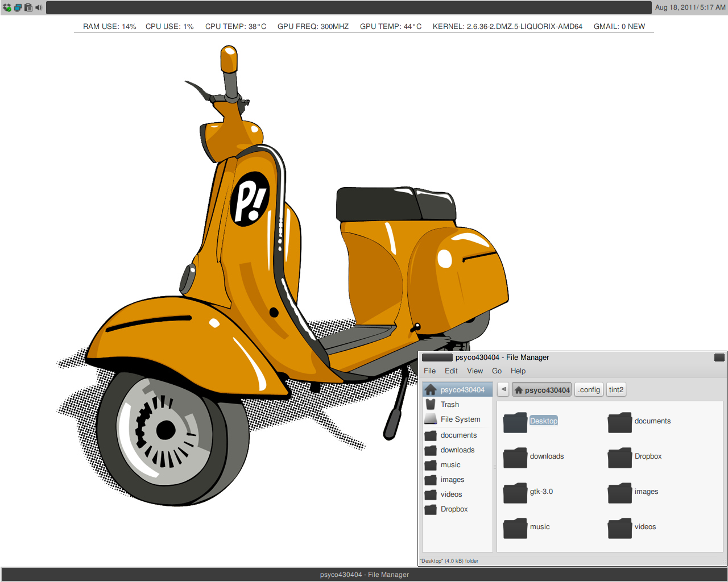Image resolution: width=728 pixels, height=582 pixels.
Task: Select the music folder icon in main pane
Action: [515, 528]
